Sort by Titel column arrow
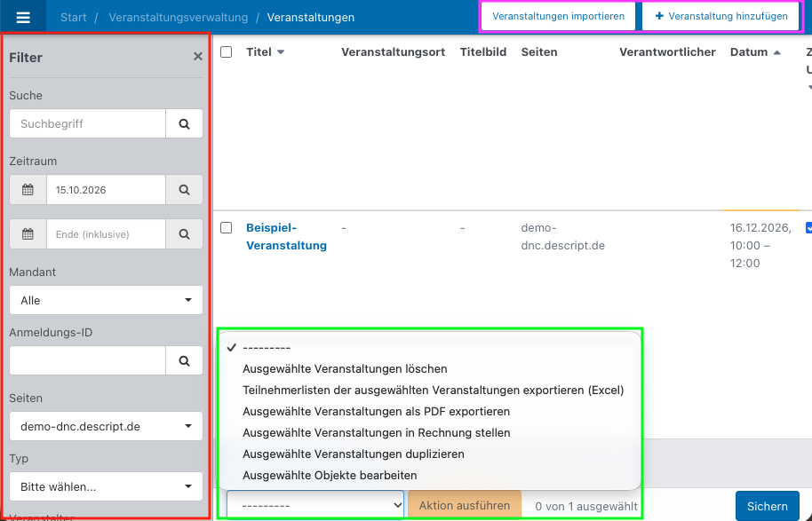Image resolution: width=812 pixels, height=521 pixels. pyautogui.click(x=281, y=52)
